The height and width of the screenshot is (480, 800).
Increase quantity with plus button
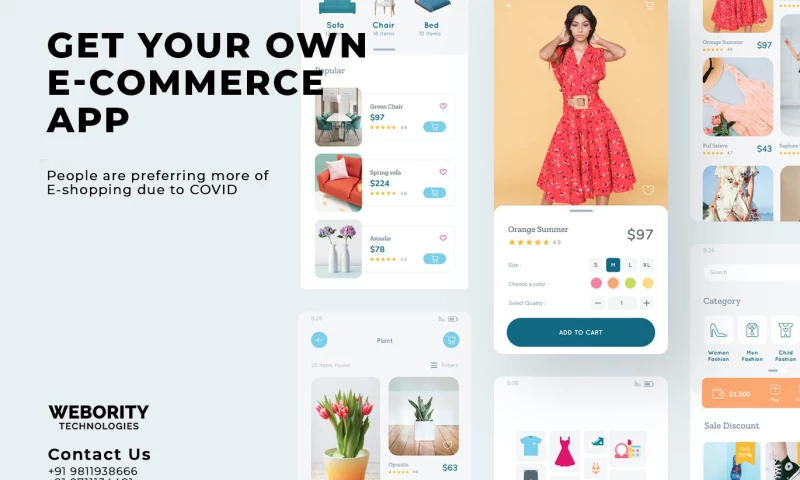(x=646, y=303)
